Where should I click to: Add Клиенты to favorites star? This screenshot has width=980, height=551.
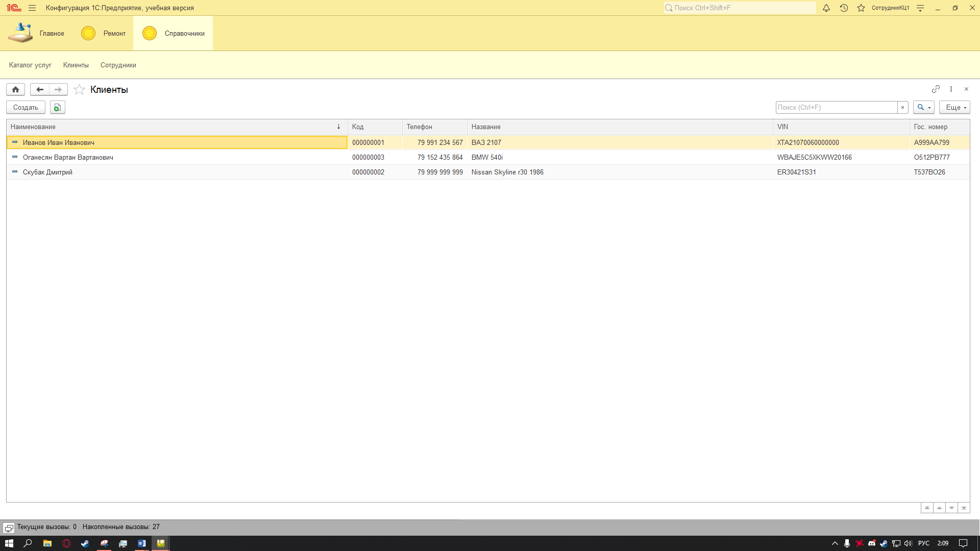click(x=79, y=90)
